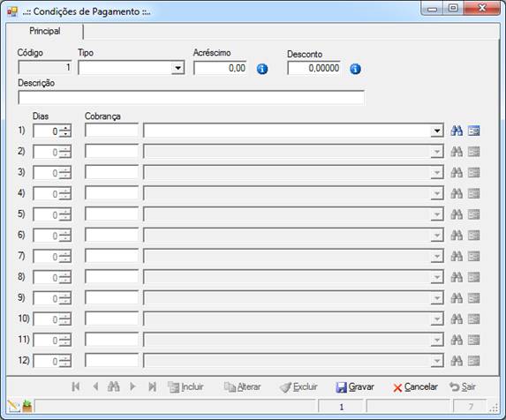The width and height of the screenshot is (506, 420).
Task: Click the Gravar button
Action: 355,386
